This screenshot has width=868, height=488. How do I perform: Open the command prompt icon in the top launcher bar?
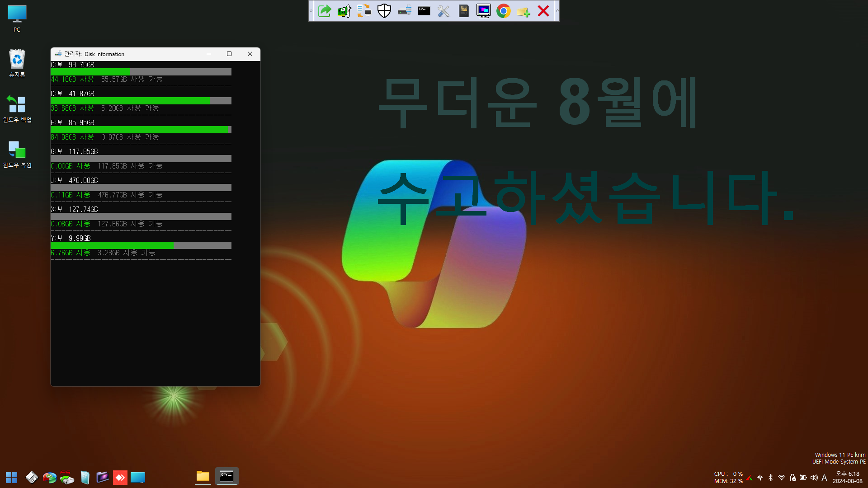pyautogui.click(x=424, y=11)
